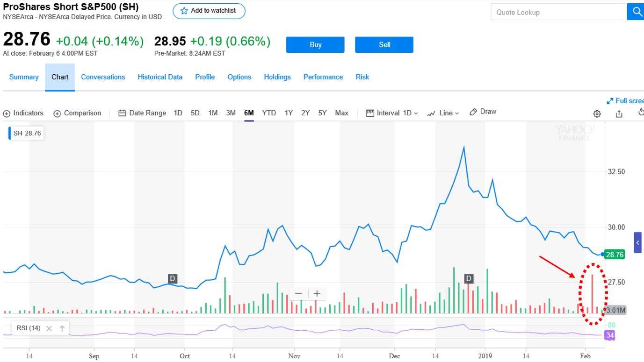Select the 6M chart range
The height and width of the screenshot is (362, 644).
249,113
